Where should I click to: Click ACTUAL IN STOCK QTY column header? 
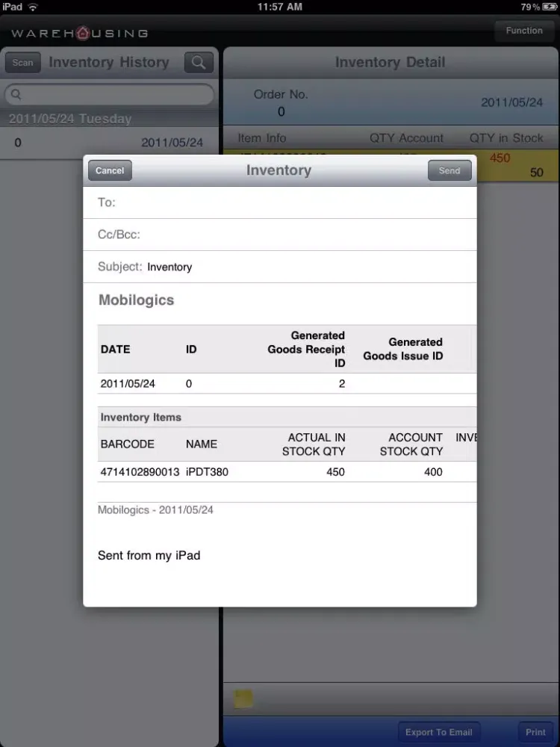(x=314, y=444)
